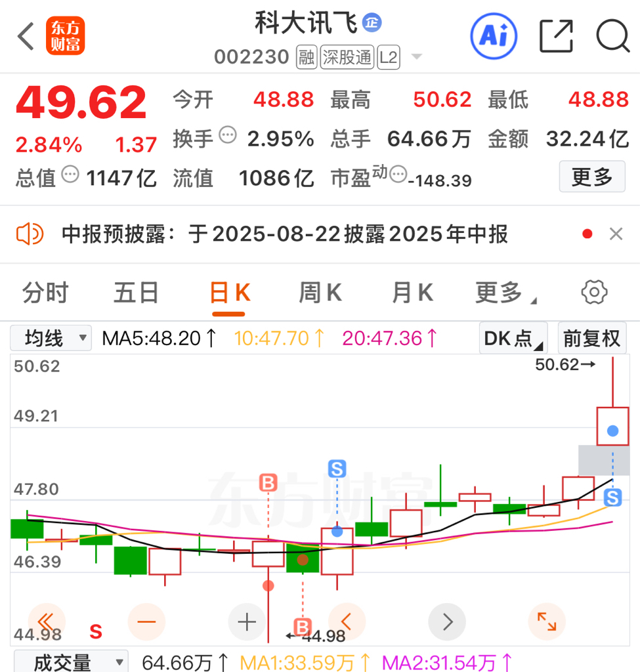
Task: Tap the 50.62 high price label
Action: pyautogui.click(x=565, y=365)
